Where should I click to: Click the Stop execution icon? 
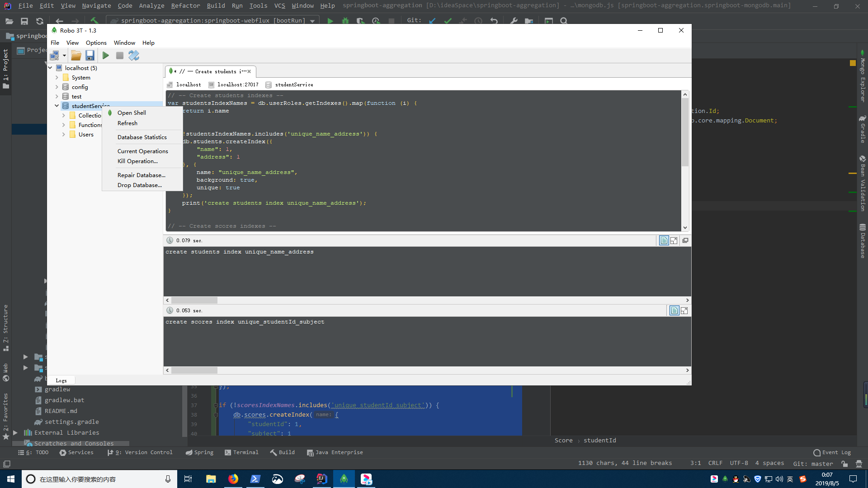pyautogui.click(x=119, y=55)
